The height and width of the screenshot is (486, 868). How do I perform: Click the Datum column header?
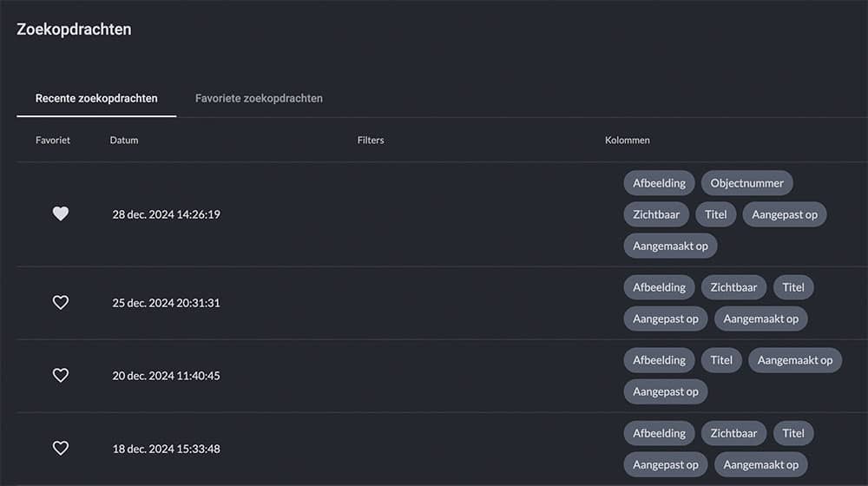124,140
